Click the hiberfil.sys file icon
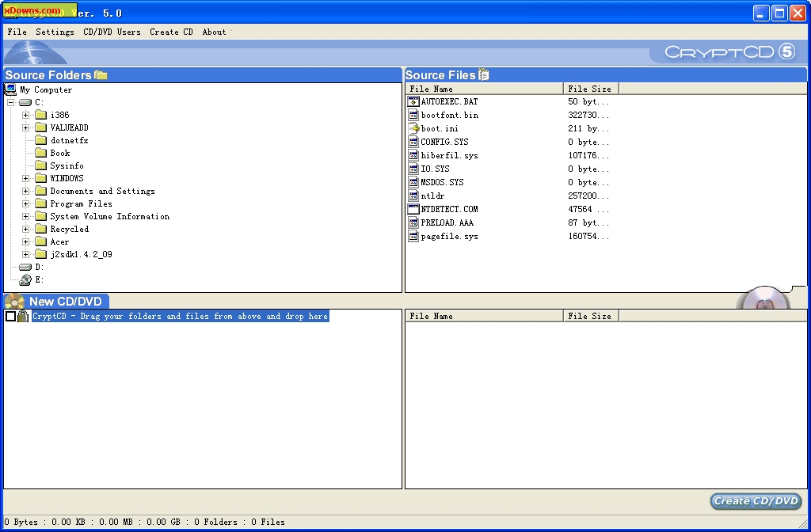This screenshot has width=811, height=532. [413, 156]
